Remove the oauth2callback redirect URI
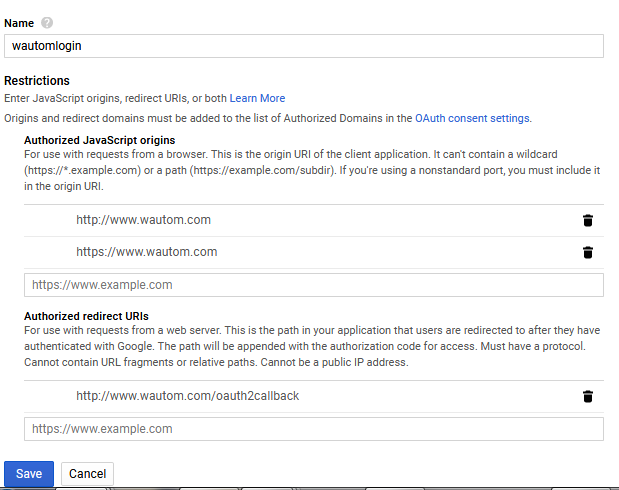The image size is (619, 490). click(588, 396)
